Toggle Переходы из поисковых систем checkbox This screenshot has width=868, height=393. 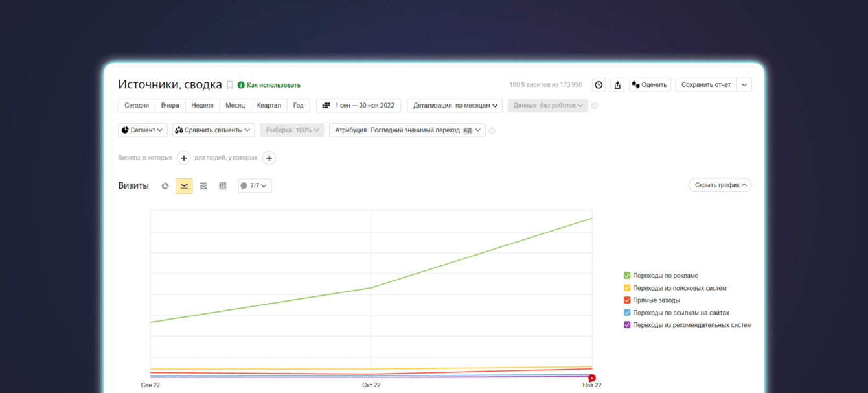pyautogui.click(x=627, y=288)
